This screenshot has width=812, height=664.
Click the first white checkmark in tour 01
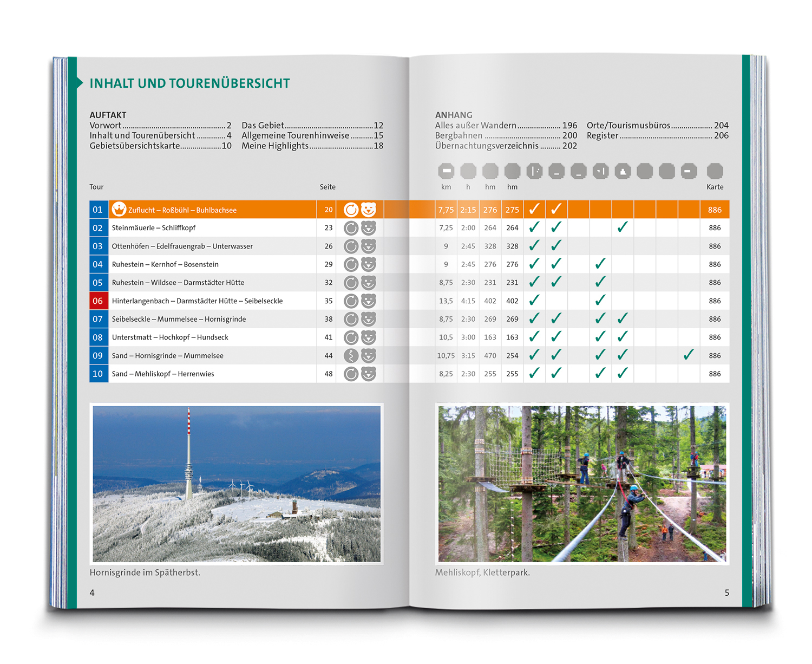pyautogui.click(x=534, y=209)
